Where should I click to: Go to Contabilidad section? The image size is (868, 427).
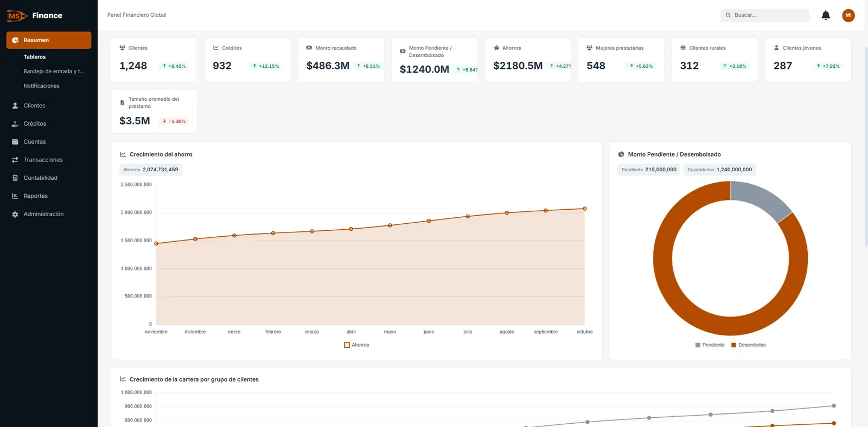[40, 178]
